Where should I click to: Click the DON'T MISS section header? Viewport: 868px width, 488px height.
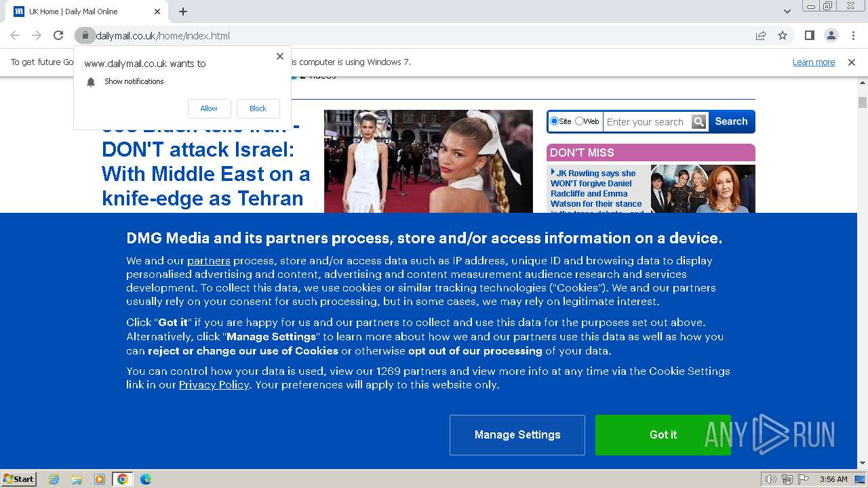pos(651,152)
